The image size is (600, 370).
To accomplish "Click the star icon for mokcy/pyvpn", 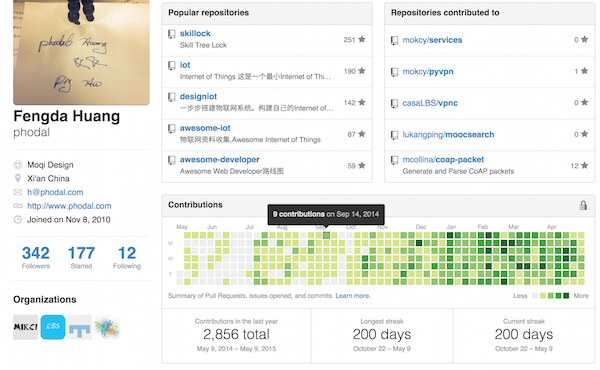I will click(584, 71).
